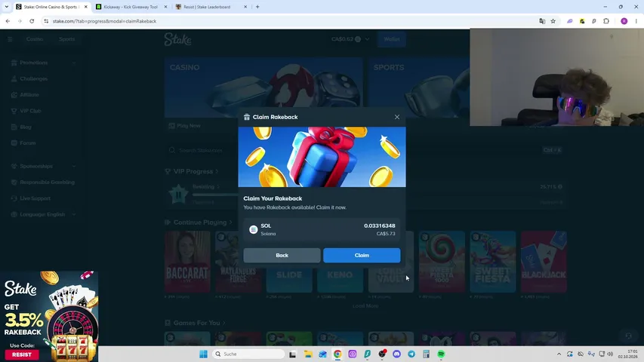
Task: Open Google Chrome from the taskbar
Action: coord(337,354)
